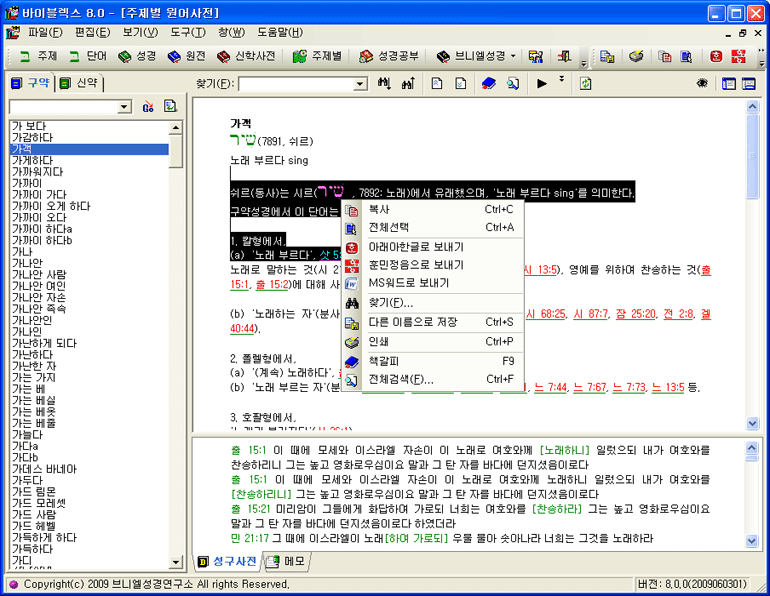This screenshot has height=596, width=770.
Task: Choose 훈민정음으로 보내기 in context menu
Action: pyautogui.click(x=433, y=265)
